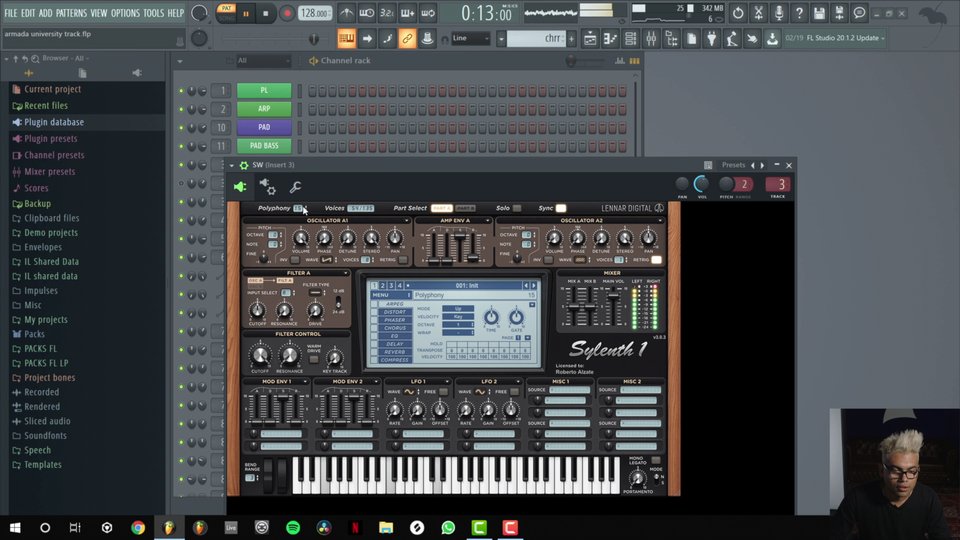Image resolution: width=960 pixels, height=540 pixels.
Task: Click the link/chain icon in toolbar
Action: 407,39
